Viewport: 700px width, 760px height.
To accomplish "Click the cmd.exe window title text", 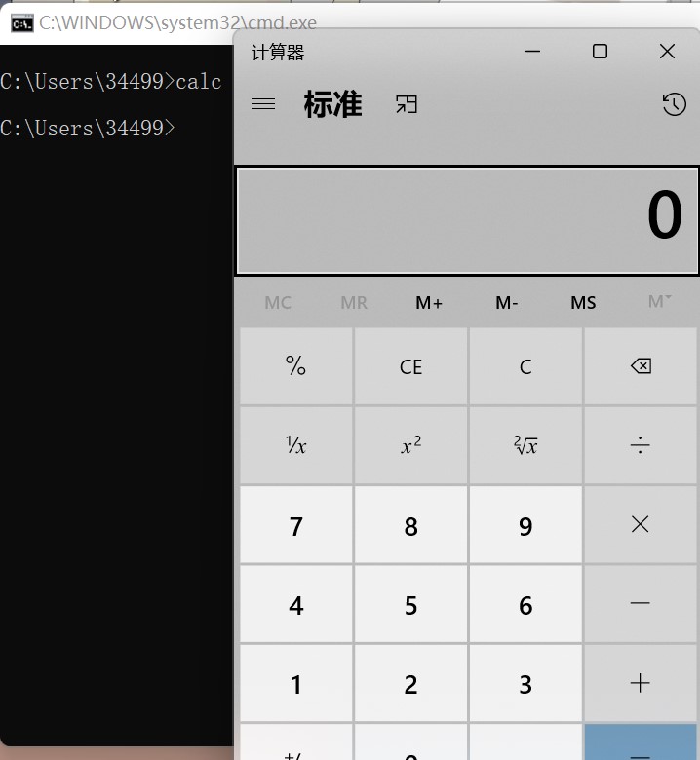I will [177, 23].
